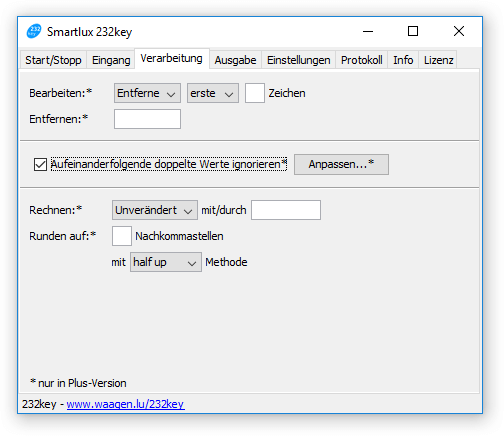Focus the Nachkommastellen input box
The image size is (504, 436).
[122, 236]
